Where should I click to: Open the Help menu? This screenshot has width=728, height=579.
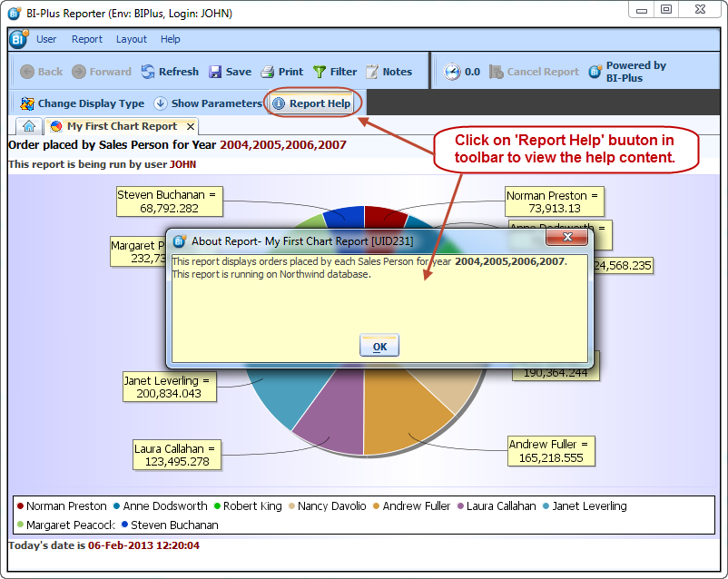tap(171, 40)
